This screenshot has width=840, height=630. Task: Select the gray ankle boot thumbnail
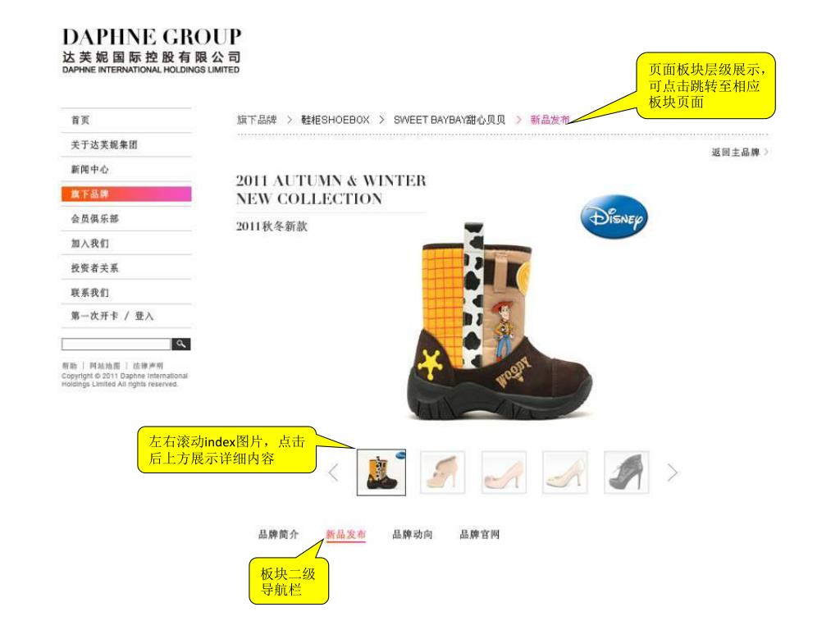[x=626, y=472]
